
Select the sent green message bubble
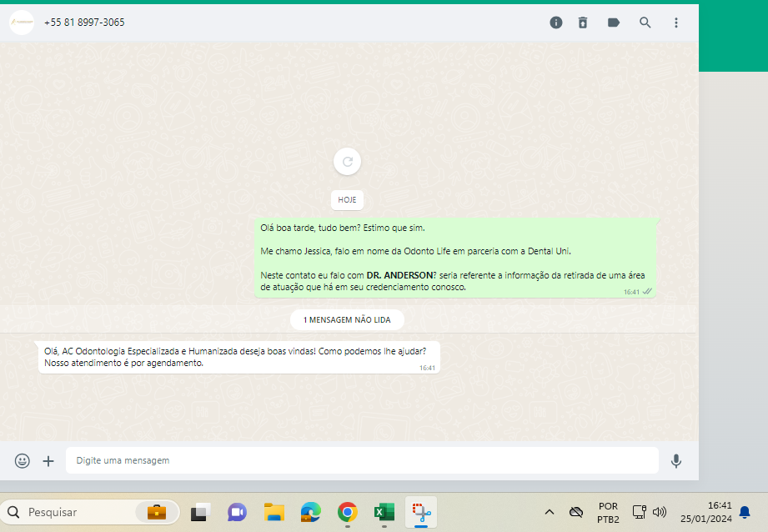[455, 258]
